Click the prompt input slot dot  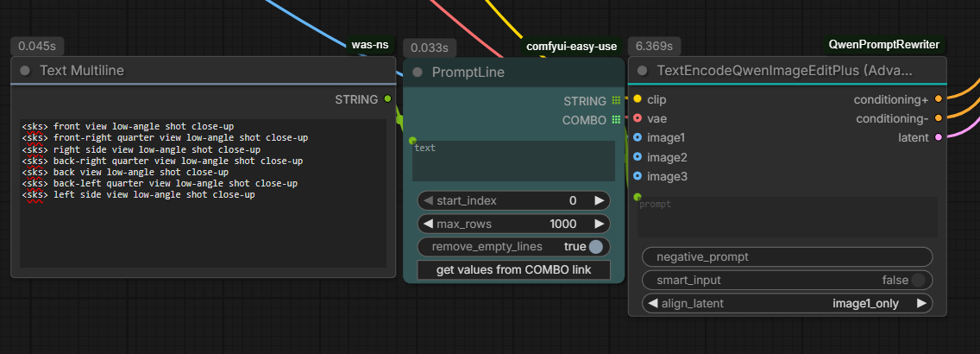tap(638, 197)
